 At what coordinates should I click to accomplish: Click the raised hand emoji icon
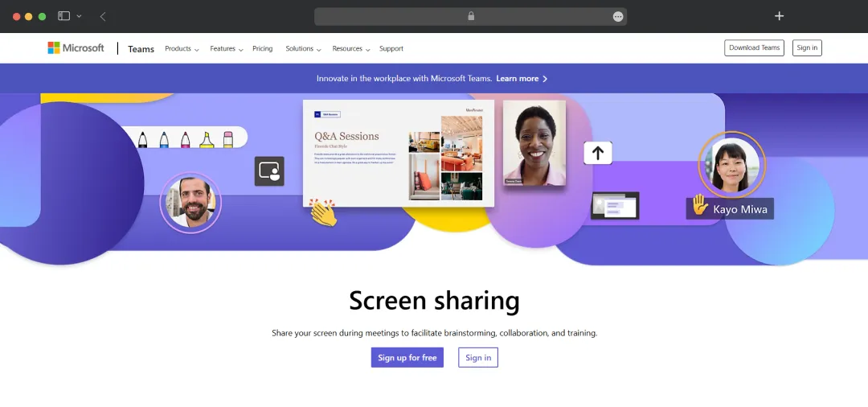tap(700, 205)
